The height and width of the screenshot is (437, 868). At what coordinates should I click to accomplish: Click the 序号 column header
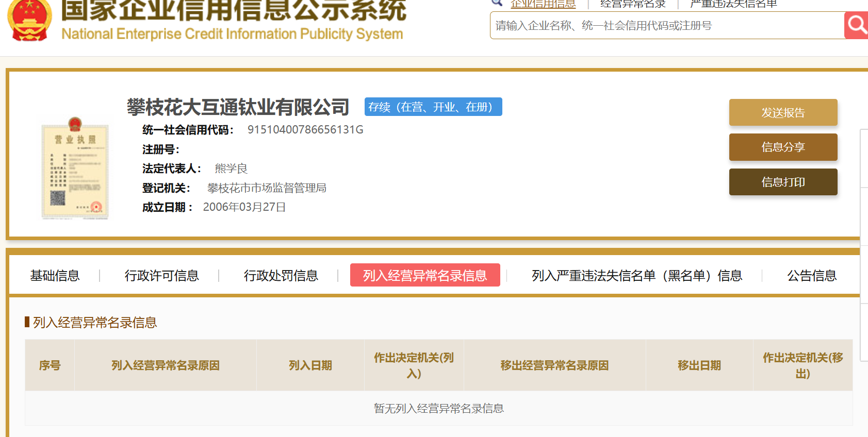click(x=50, y=365)
